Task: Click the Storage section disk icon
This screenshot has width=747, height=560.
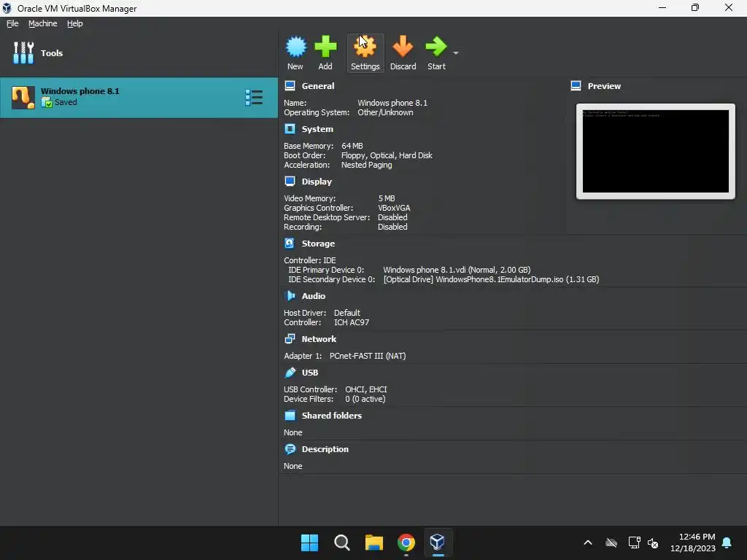Action: coord(290,243)
